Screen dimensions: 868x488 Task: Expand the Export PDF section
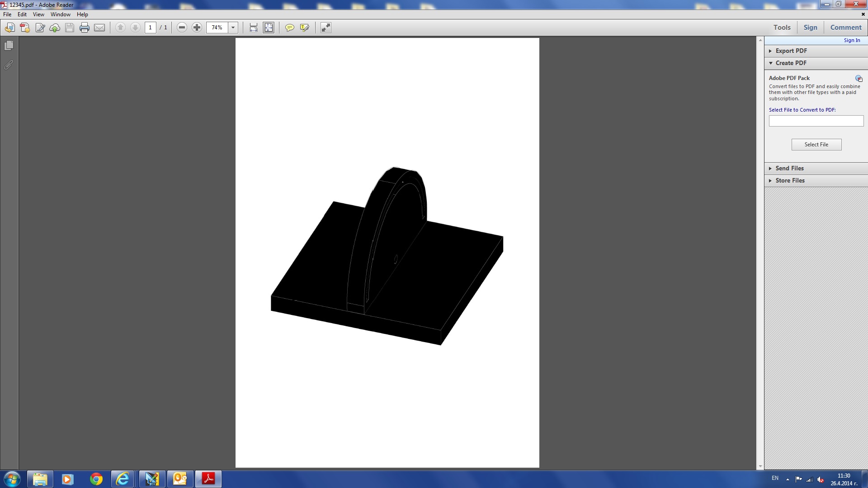pyautogui.click(x=791, y=51)
